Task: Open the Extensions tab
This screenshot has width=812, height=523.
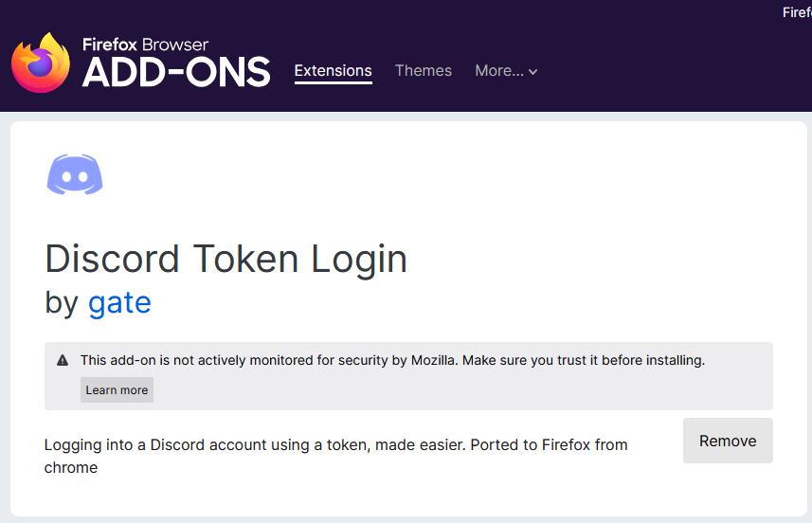Action: pos(333,71)
